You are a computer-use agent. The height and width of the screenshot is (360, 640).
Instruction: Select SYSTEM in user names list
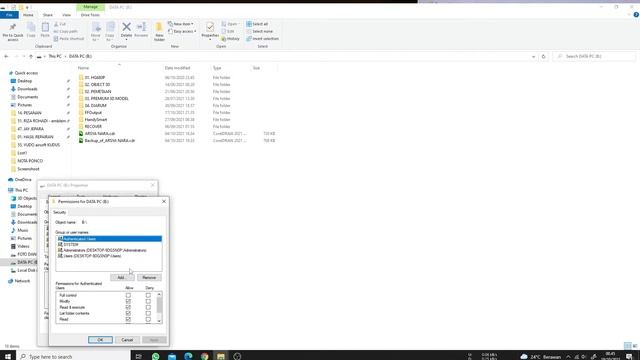tap(109, 244)
